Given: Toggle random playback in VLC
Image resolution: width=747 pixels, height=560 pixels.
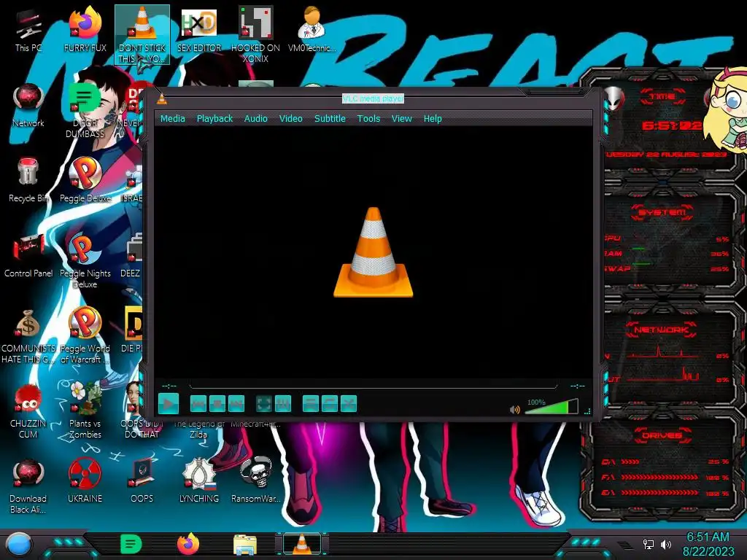Looking at the screenshot, I should [x=349, y=404].
